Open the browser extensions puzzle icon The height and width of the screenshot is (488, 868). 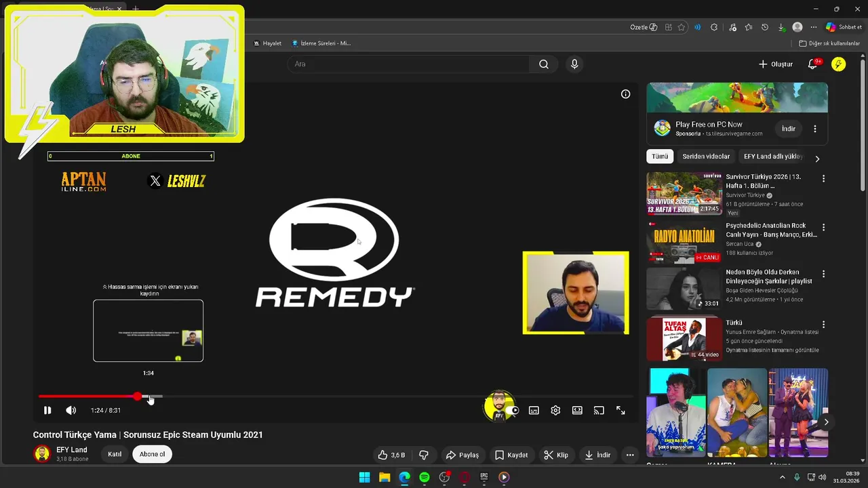point(714,27)
